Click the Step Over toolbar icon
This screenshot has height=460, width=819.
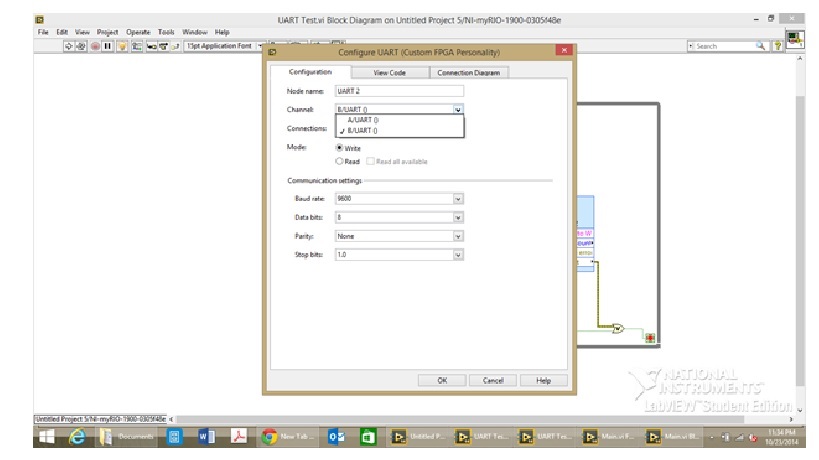point(163,46)
